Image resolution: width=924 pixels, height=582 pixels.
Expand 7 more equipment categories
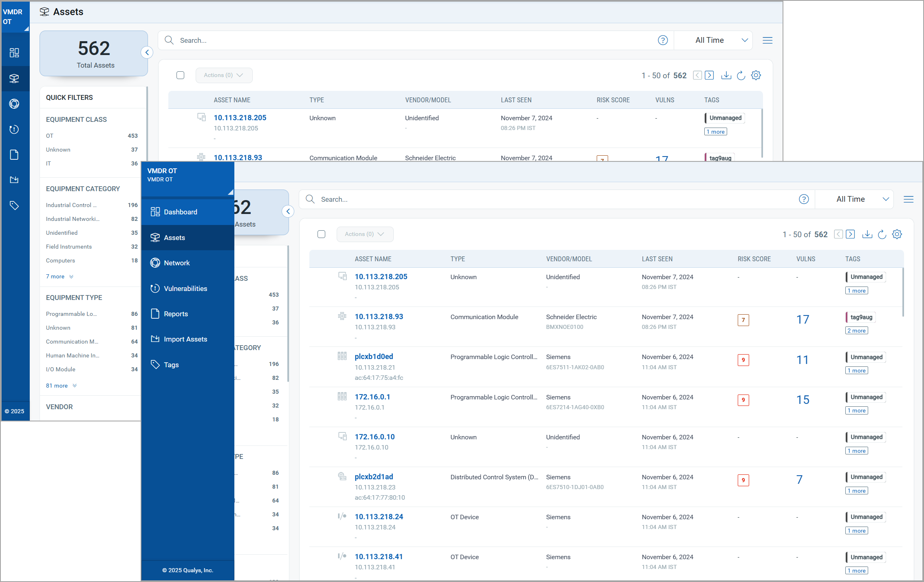(60, 277)
